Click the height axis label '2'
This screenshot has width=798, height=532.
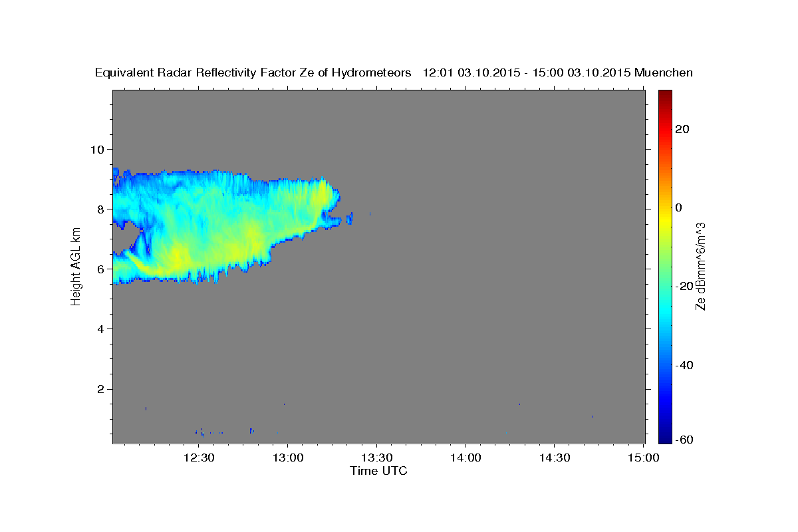click(101, 389)
